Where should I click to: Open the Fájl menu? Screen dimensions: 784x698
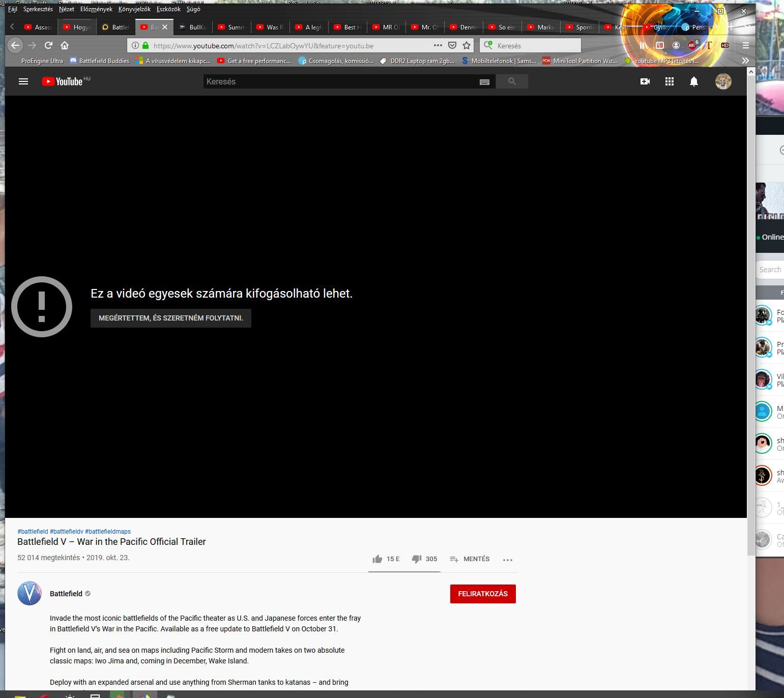[13, 9]
